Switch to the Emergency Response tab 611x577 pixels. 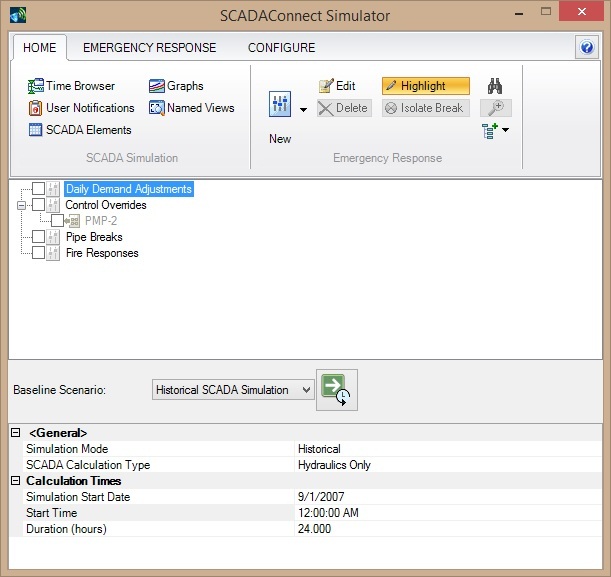click(149, 48)
